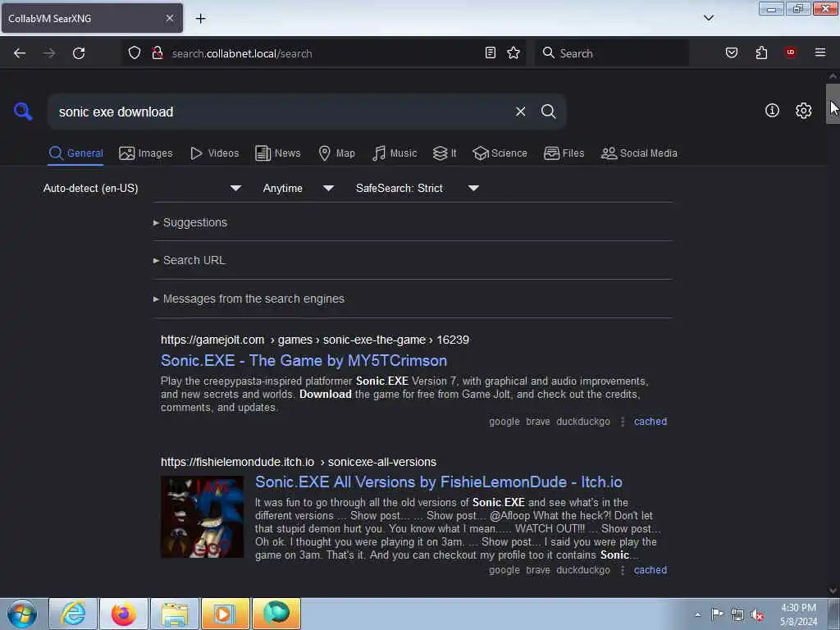Click inside the sonic exe download search field
The image size is (840, 630).
click(281, 112)
